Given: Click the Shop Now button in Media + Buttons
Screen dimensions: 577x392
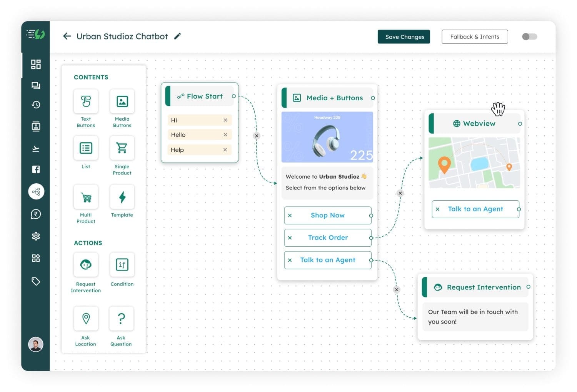Looking at the screenshot, I should 327,215.
